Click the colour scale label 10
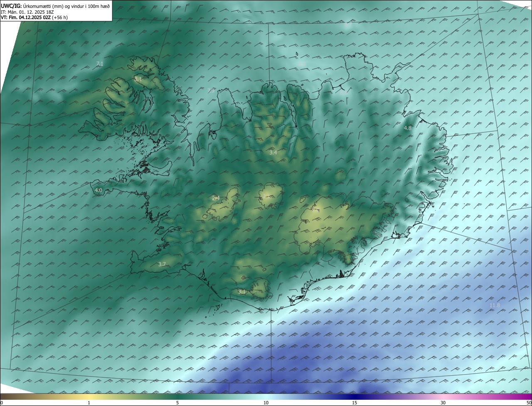This screenshot has width=532, height=406. click(x=266, y=403)
